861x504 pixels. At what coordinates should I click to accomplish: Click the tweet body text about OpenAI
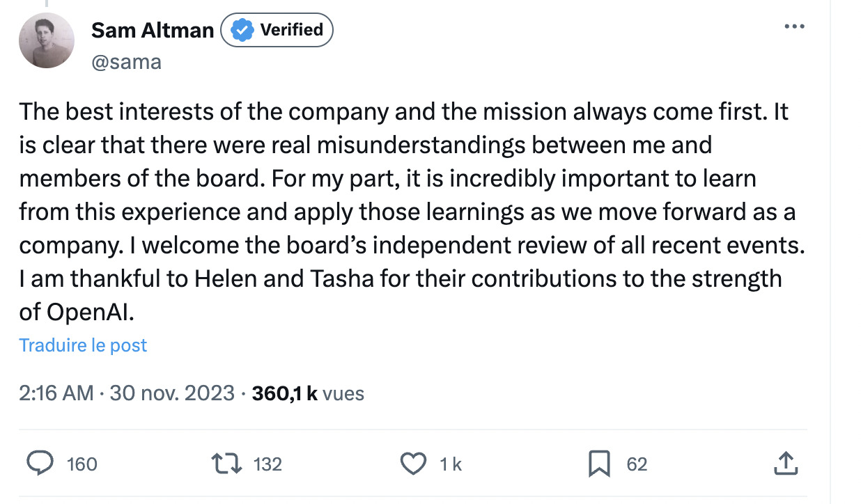pyautogui.click(x=411, y=212)
